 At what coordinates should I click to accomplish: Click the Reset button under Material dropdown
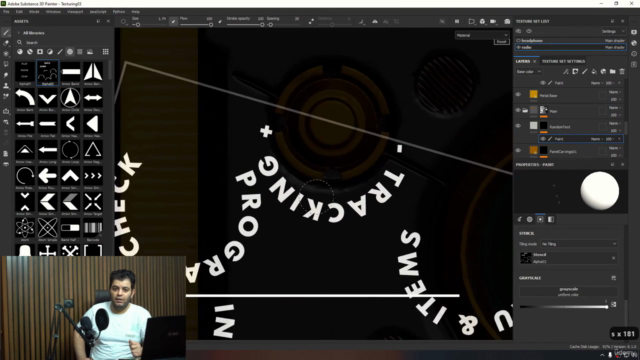[501, 42]
